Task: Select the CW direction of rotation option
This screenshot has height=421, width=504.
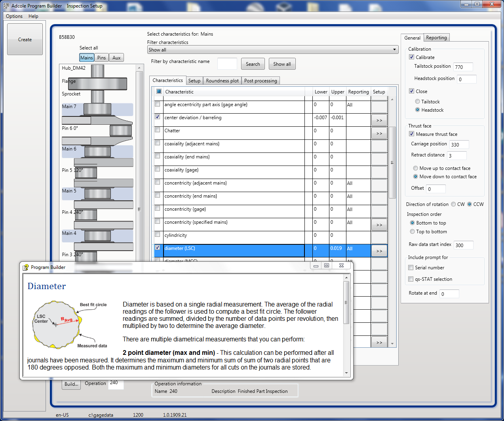Action: click(453, 204)
